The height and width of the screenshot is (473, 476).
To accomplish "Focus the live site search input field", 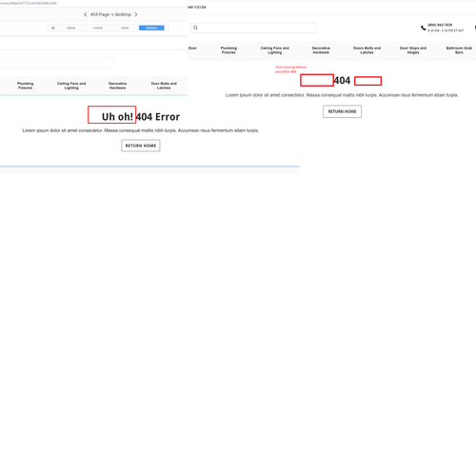I will [253, 28].
